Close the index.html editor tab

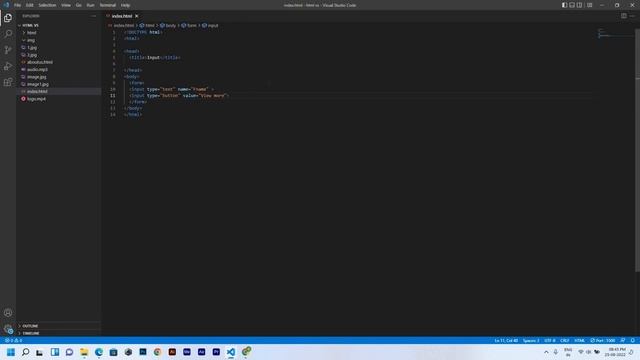click(137, 16)
